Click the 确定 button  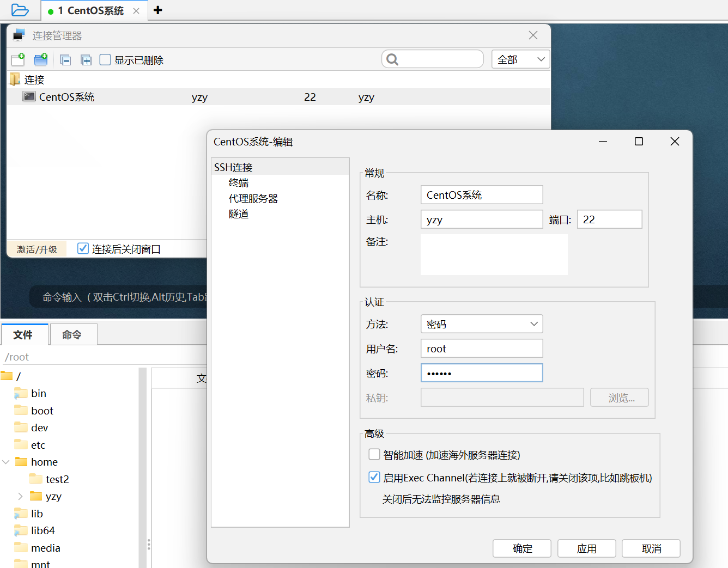pyautogui.click(x=522, y=548)
